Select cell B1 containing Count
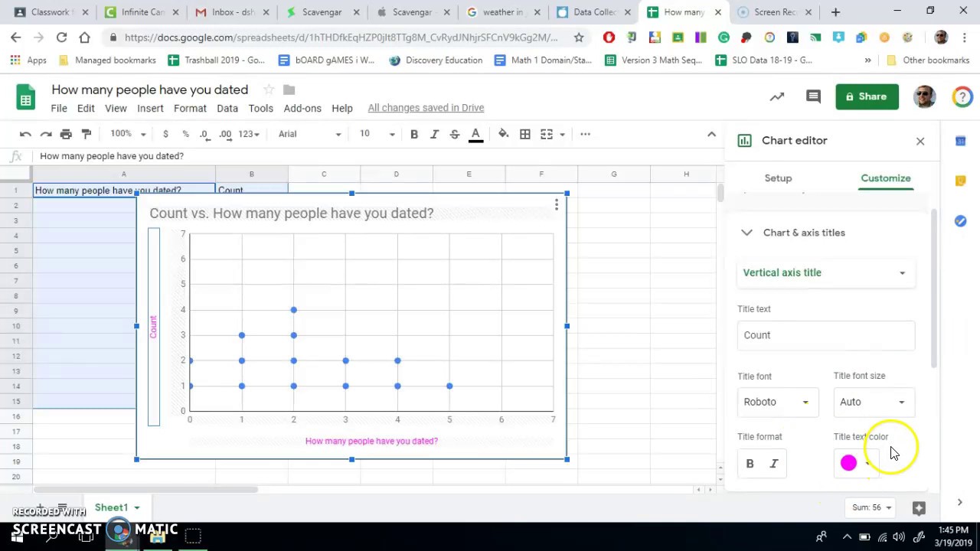980x551 pixels. tap(251, 190)
